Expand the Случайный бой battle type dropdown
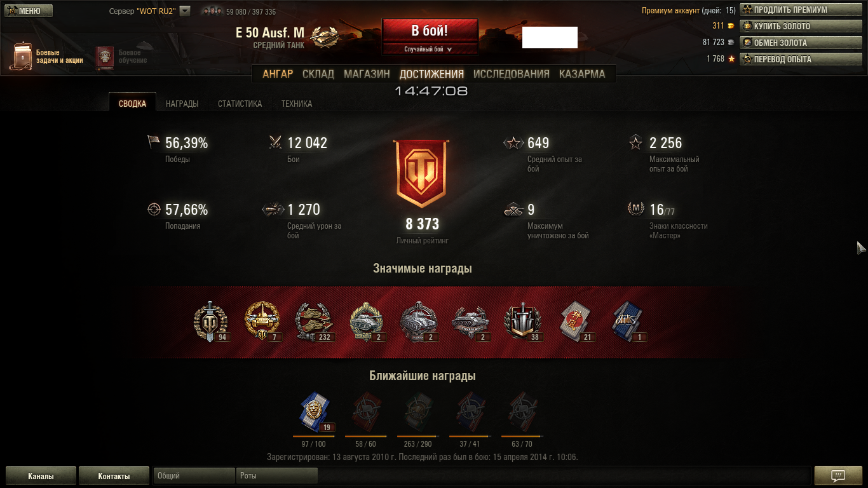The image size is (868, 488). tap(430, 49)
